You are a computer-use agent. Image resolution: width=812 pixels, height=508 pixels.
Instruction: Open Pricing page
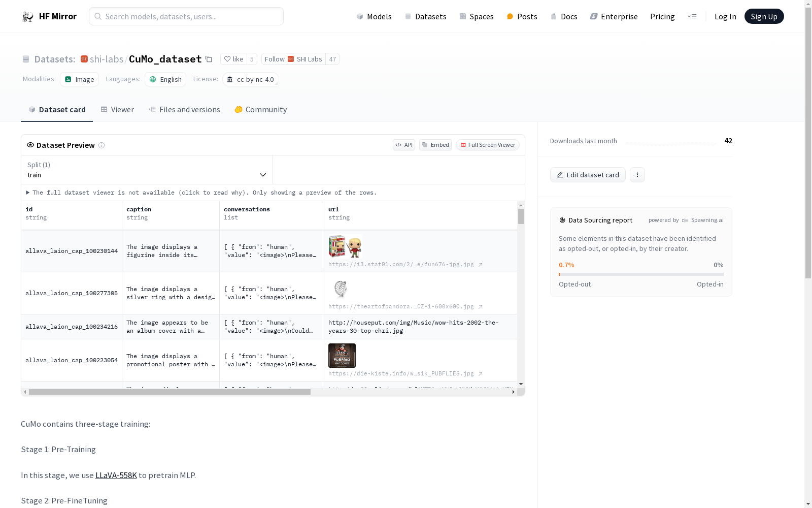pyautogui.click(x=662, y=16)
